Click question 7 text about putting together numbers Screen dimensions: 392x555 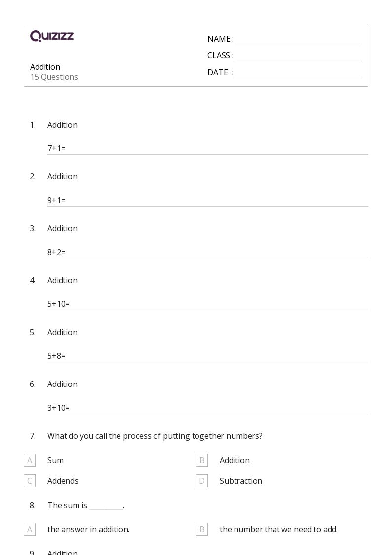155,436
